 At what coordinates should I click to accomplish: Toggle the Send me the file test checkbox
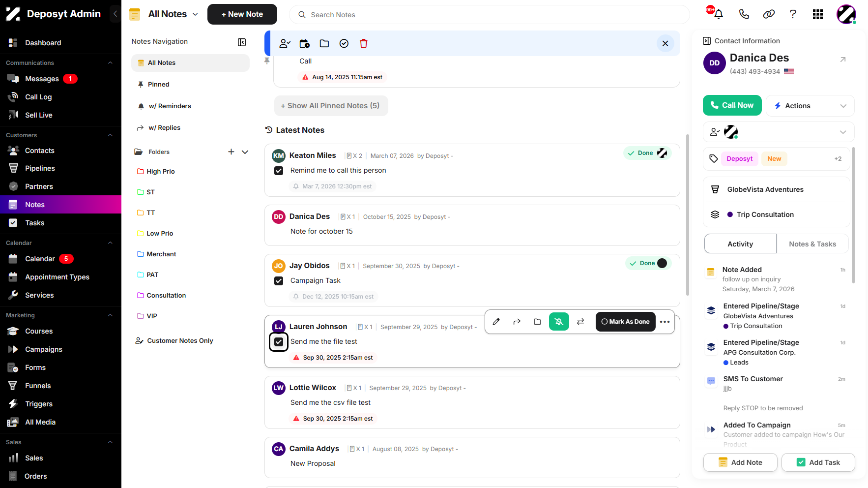click(x=279, y=342)
